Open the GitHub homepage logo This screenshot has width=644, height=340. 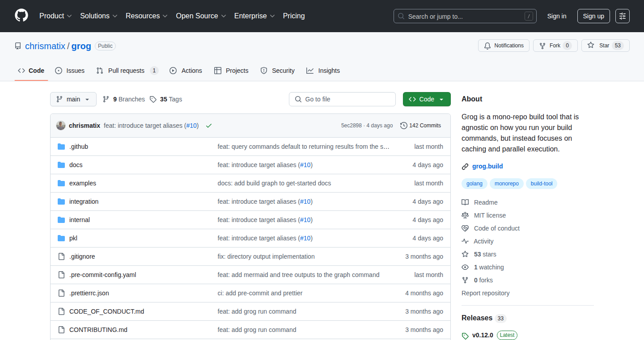(21, 16)
